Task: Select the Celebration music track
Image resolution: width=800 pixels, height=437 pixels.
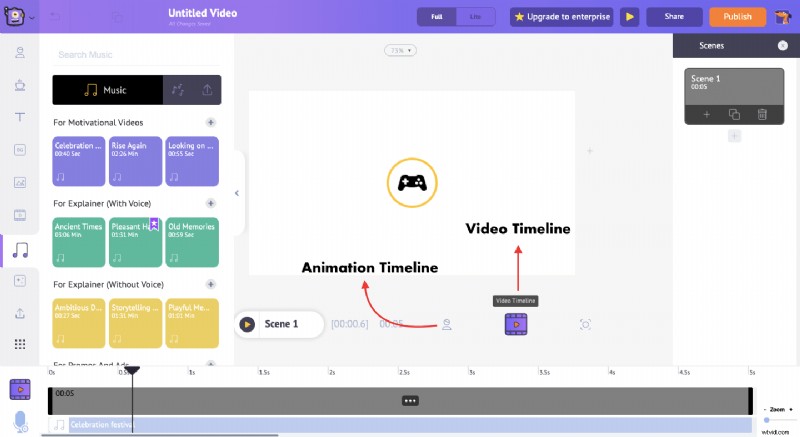Action: point(79,161)
